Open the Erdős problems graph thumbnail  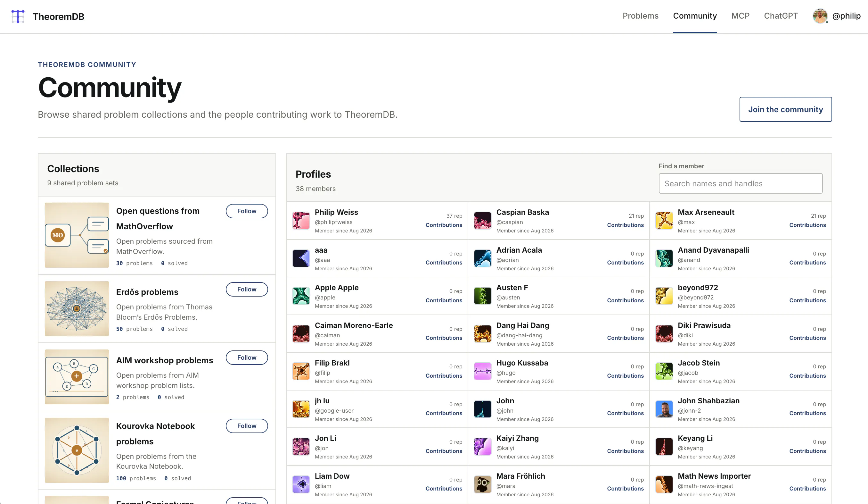(77, 308)
